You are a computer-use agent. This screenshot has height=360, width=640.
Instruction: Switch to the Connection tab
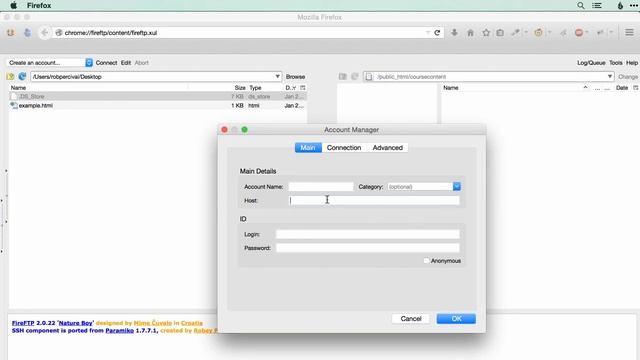point(344,148)
